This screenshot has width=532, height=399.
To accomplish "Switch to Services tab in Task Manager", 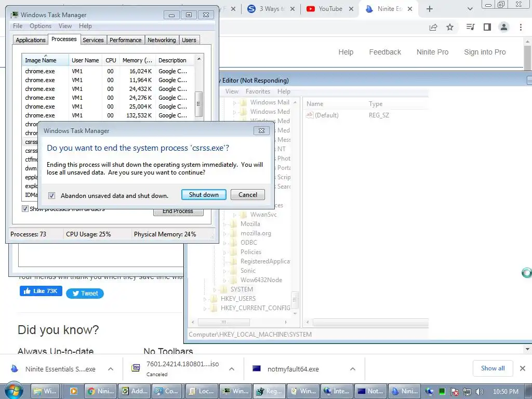I will [93, 40].
